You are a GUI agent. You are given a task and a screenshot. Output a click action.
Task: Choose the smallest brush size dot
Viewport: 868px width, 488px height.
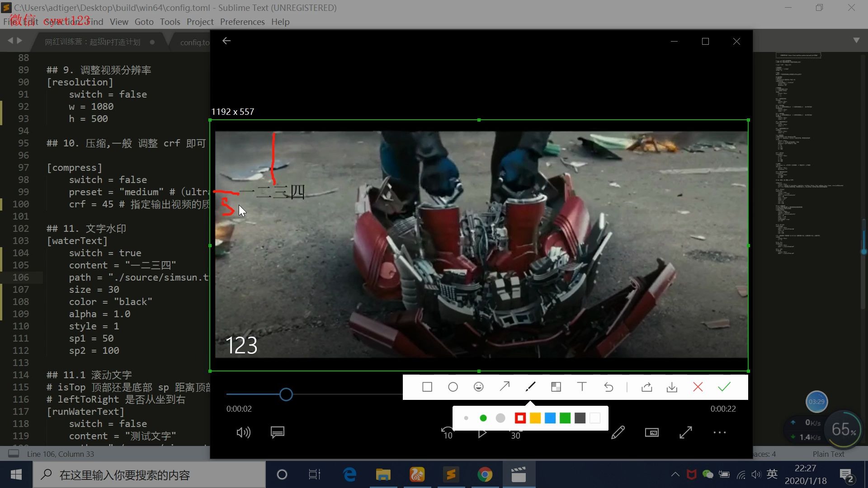click(466, 418)
